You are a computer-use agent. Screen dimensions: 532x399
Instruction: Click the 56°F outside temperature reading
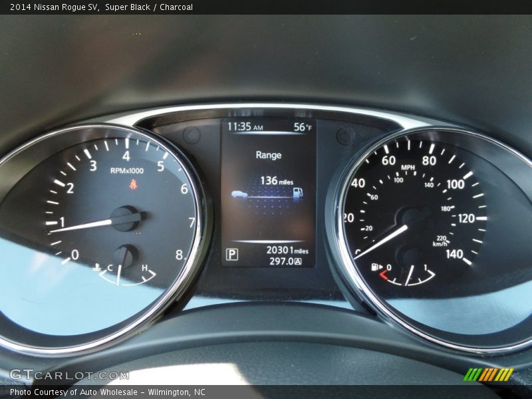click(303, 127)
